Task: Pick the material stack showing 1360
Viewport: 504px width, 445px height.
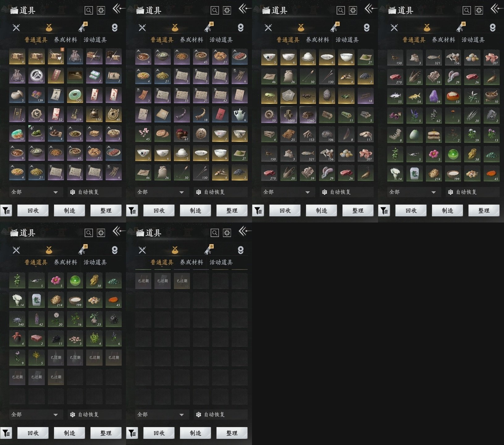Action: tap(308, 115)
